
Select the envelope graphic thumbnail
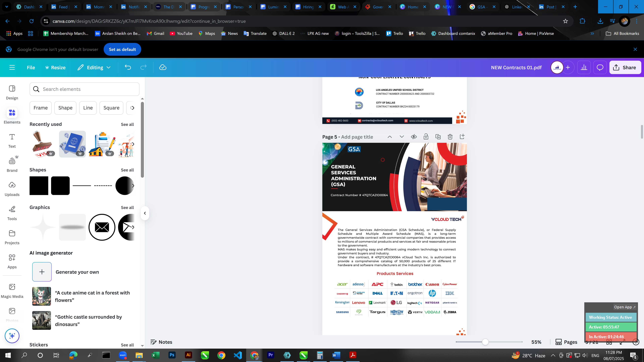click(x=102, y=227)
